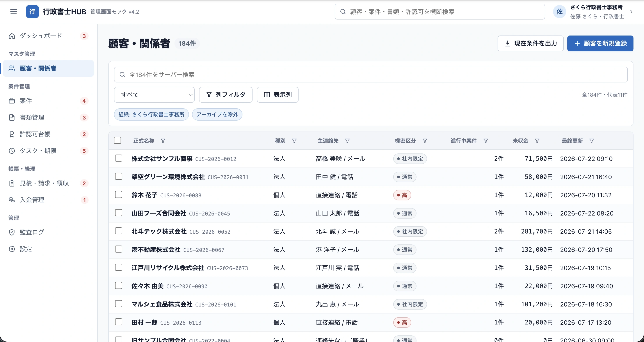
Task: Check the 北斗テック株式会社 row checkbox
Action: point(119,231)
